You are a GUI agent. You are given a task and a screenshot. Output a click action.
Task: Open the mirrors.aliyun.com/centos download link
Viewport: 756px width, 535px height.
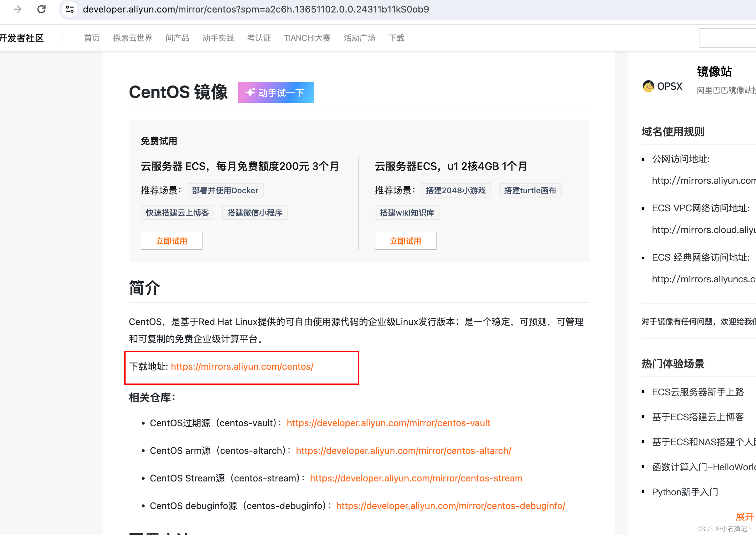pyautogui.click(x=242, y=367)
